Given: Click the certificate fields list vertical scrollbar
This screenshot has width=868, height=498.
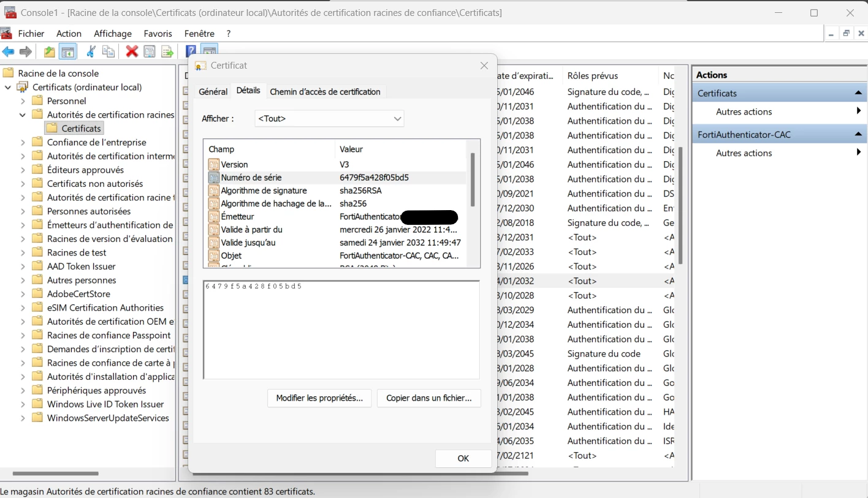Looking at the screenshot, I should (473, 179).
